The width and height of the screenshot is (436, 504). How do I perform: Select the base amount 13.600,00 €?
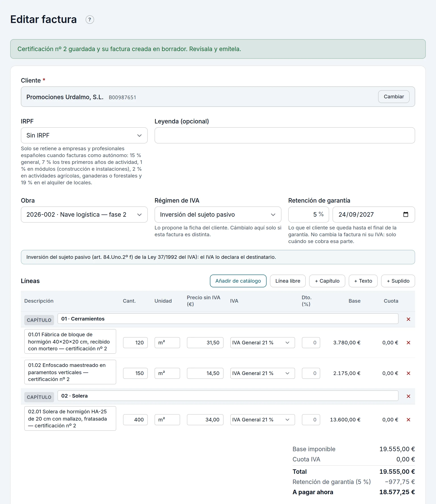click(x=345, y=420)
